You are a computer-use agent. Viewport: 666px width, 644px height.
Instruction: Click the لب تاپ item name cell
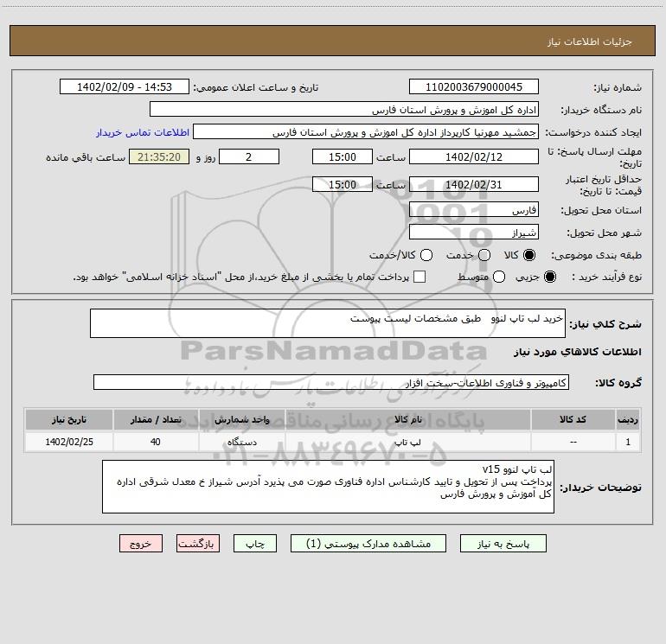(407, 442)
